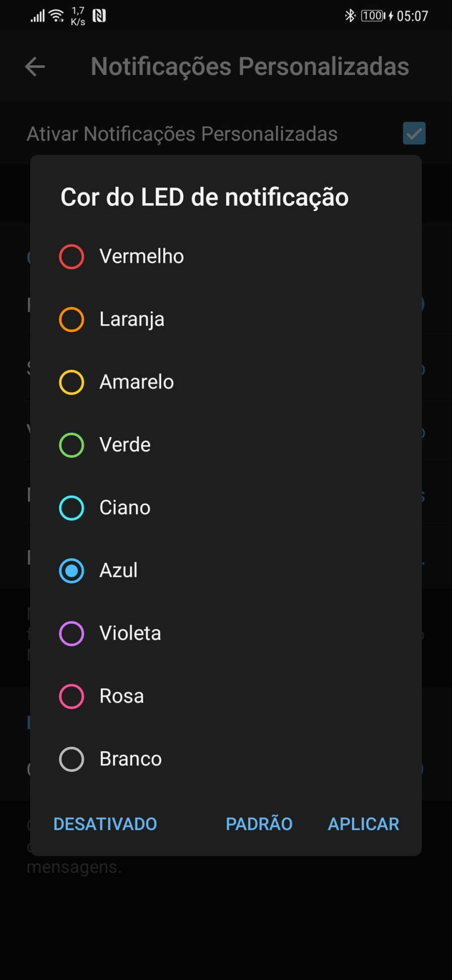Tap the DESATIVADO button

pyautogui.click(x=105, y=824)
